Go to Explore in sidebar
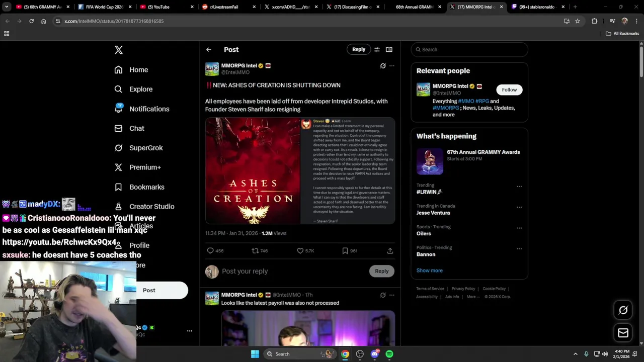The height and width of the screenshot is (362, 644). pos(133,89)
